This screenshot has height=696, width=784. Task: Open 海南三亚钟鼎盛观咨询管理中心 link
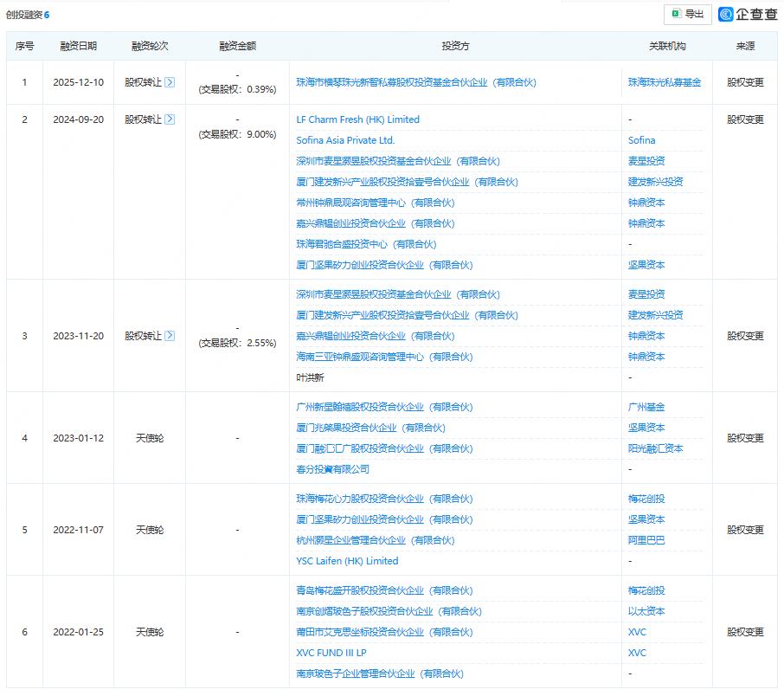coord(384,357)
